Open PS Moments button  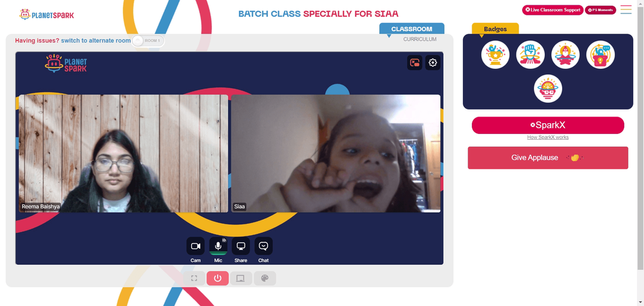click(600, 10)
